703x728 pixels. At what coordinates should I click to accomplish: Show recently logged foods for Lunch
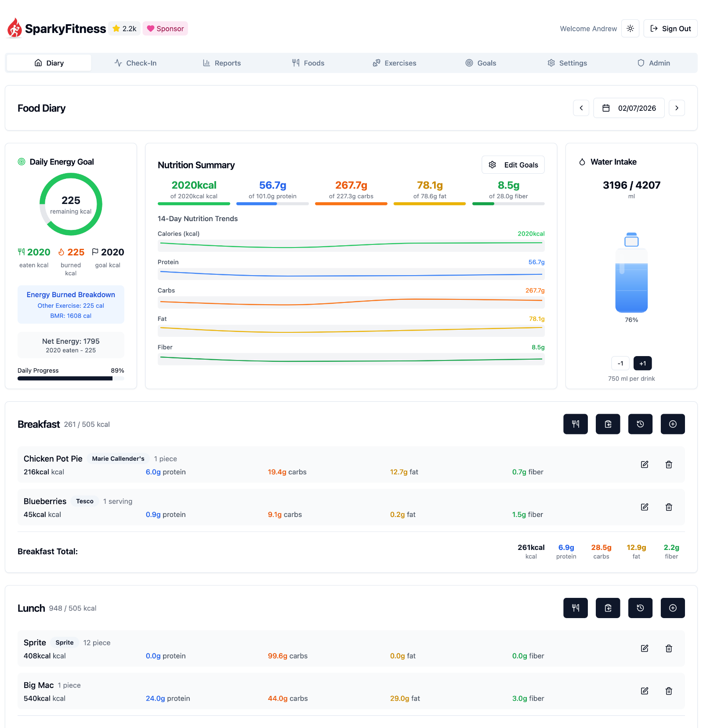click(640, 608)
